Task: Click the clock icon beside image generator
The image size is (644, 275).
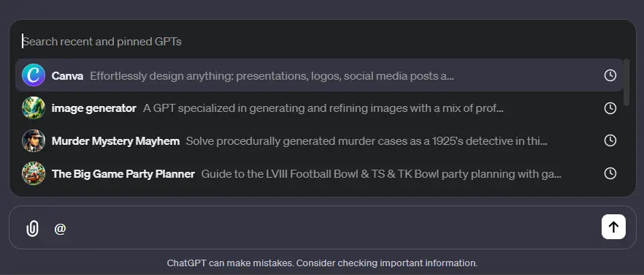Action: click(x=610, y=108)
